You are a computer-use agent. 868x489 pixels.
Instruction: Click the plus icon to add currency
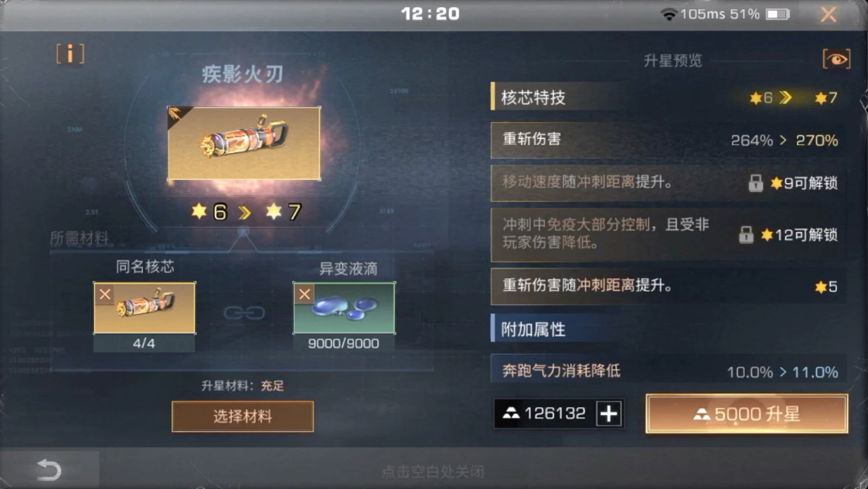click(x=609, y=413)
